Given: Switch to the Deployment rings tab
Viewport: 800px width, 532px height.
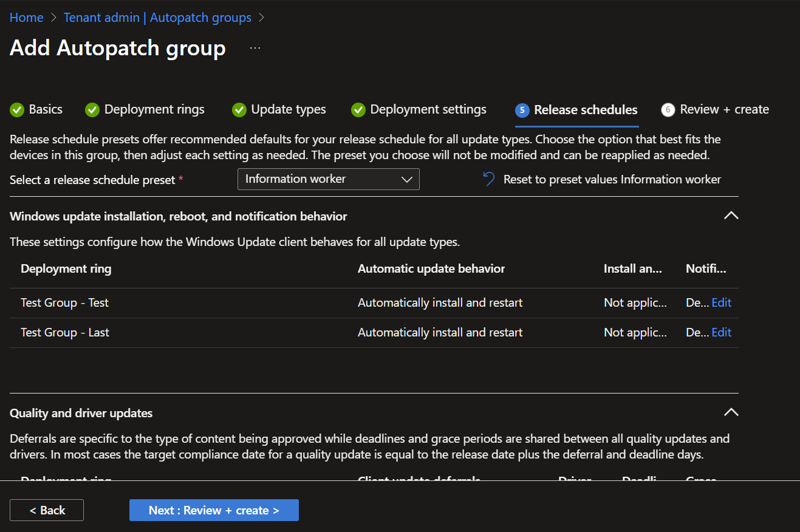Looking at the screenshot, I should coord(145,110).
